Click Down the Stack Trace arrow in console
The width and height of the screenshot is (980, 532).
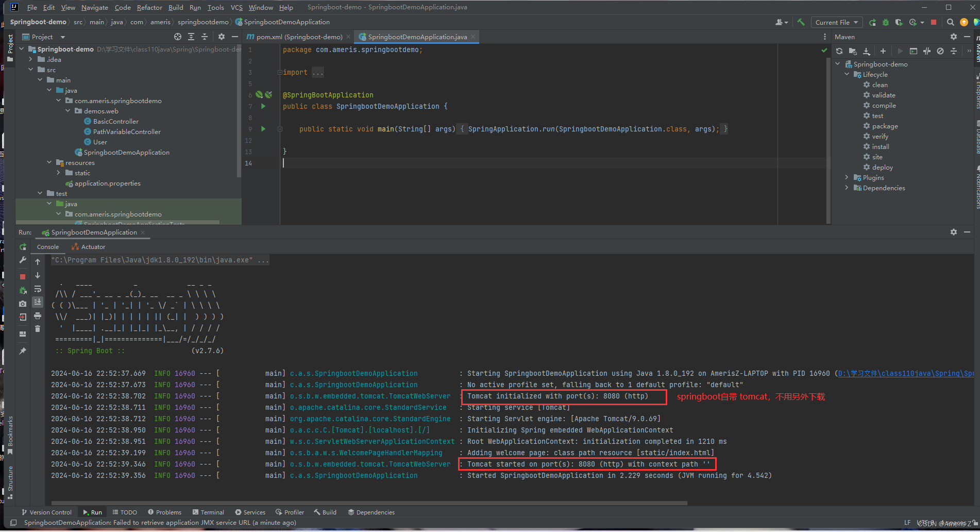pyautogui.click(x=38, y=275)
